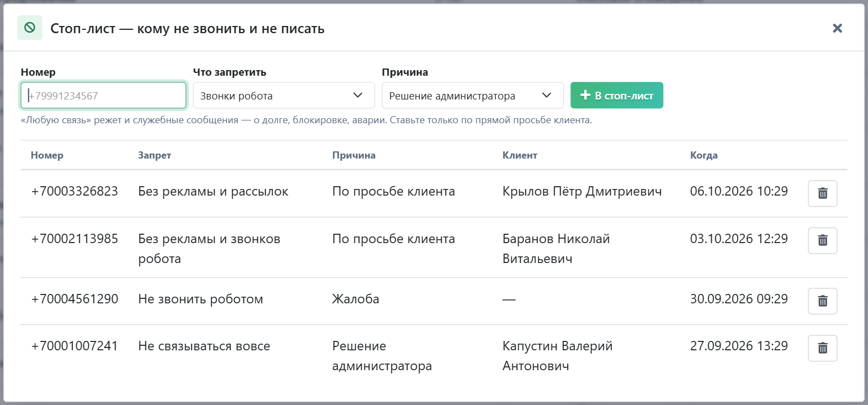Click the Не звонить роботом cell

[200, 299]
